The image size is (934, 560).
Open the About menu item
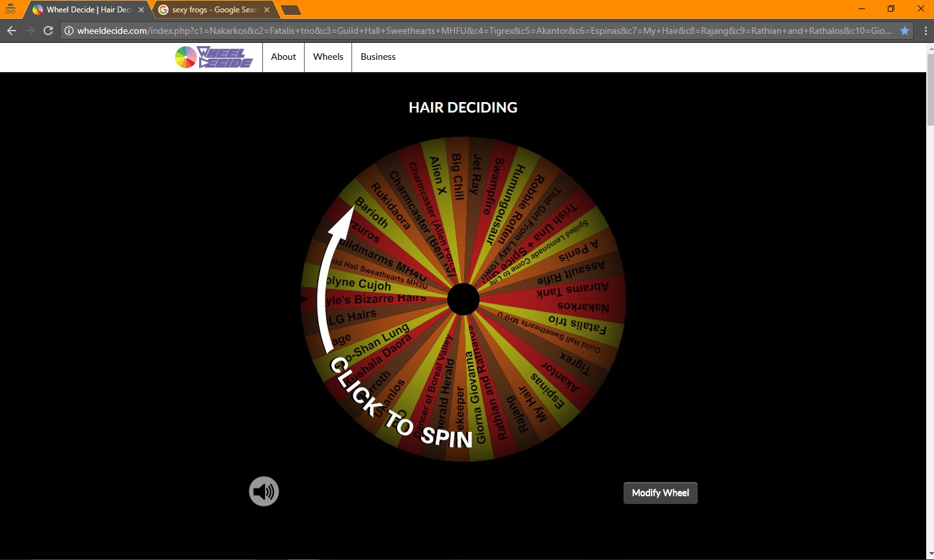[283, 57]
